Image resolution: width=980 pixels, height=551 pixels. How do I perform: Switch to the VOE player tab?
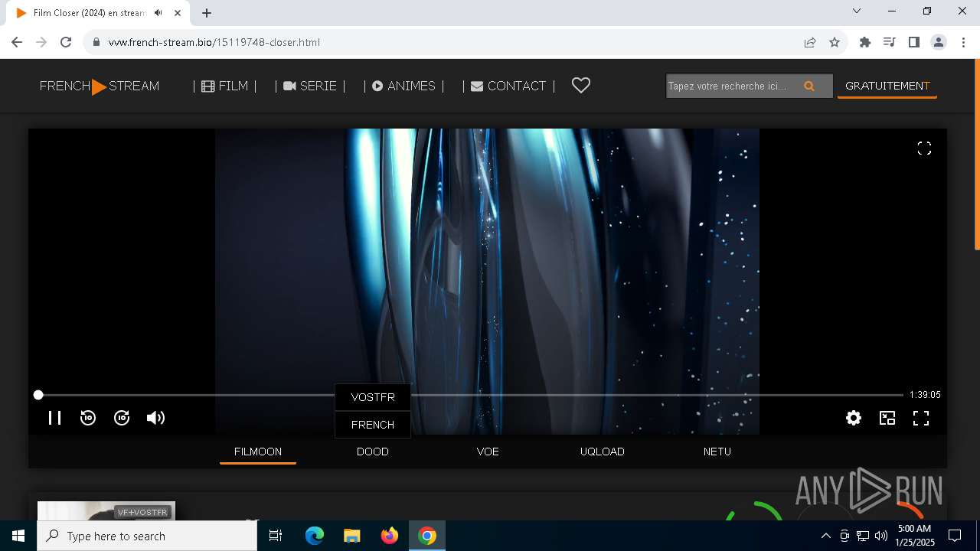488,452
